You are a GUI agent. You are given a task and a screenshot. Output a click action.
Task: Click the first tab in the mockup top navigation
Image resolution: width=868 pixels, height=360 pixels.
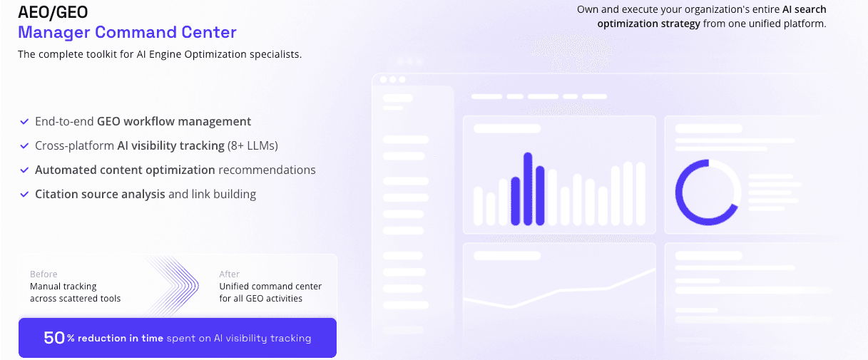(487, 96)
